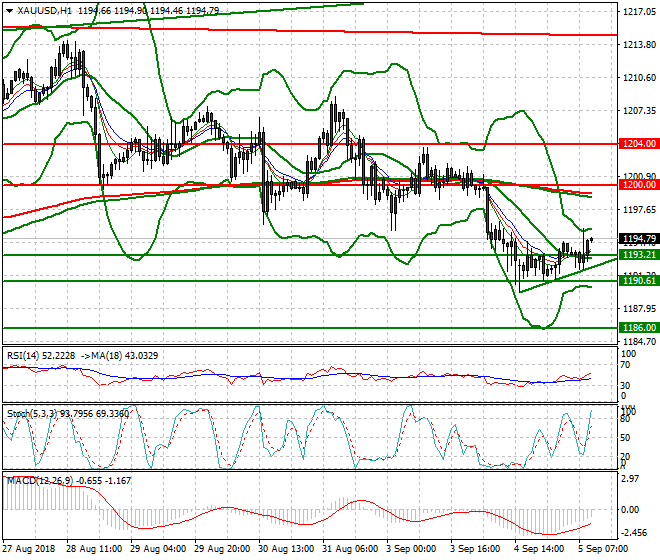The width and height of the screenshot is (660, 560).
Task: Select the green 1193.21 level label
Action: pyautogui.click(x=639, y=254)
